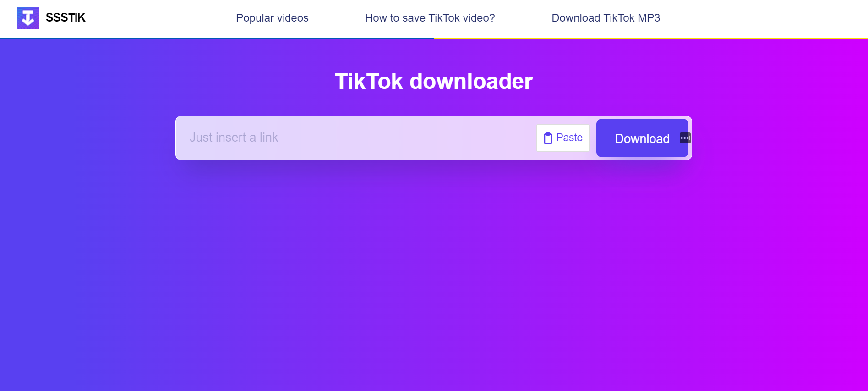Focus the 'Just insert a link' field

click(x=356, y=138)
